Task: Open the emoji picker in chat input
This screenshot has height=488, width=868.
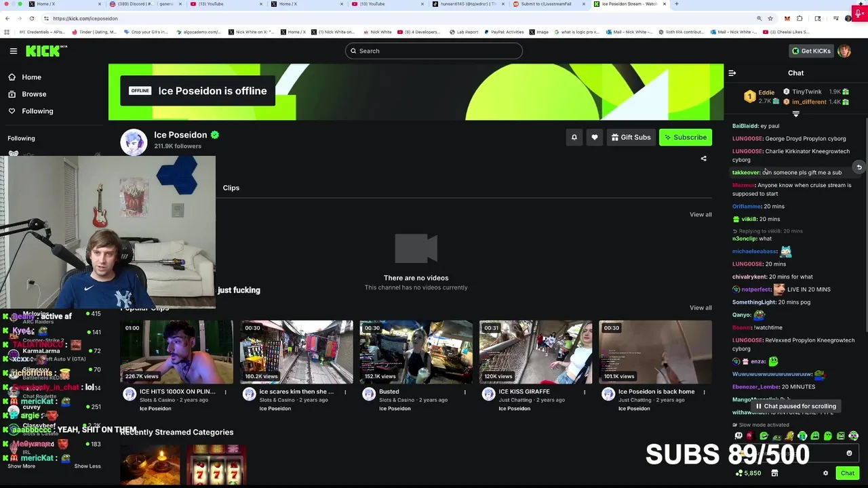Action: coord(849,453)
